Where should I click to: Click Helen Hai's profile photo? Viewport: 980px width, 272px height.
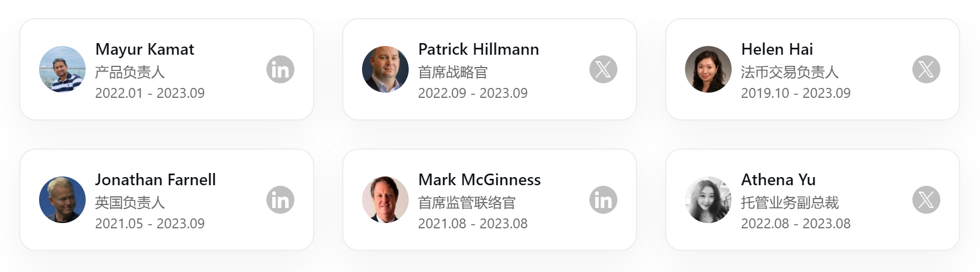point(708,69)
